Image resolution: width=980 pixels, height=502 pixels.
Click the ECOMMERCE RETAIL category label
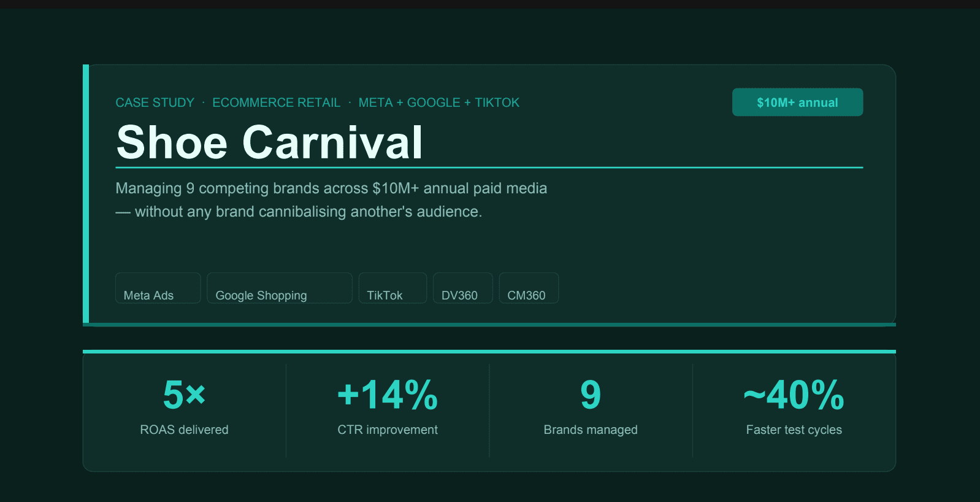[277, 102]
